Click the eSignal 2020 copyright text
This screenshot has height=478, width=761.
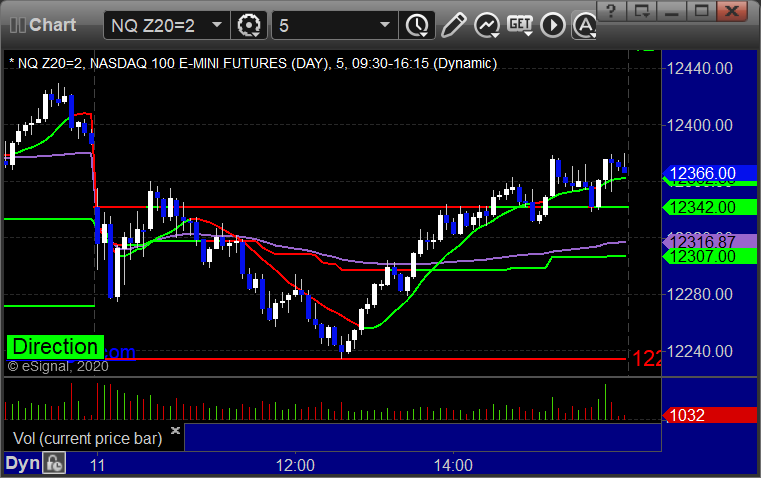point(58,366)
